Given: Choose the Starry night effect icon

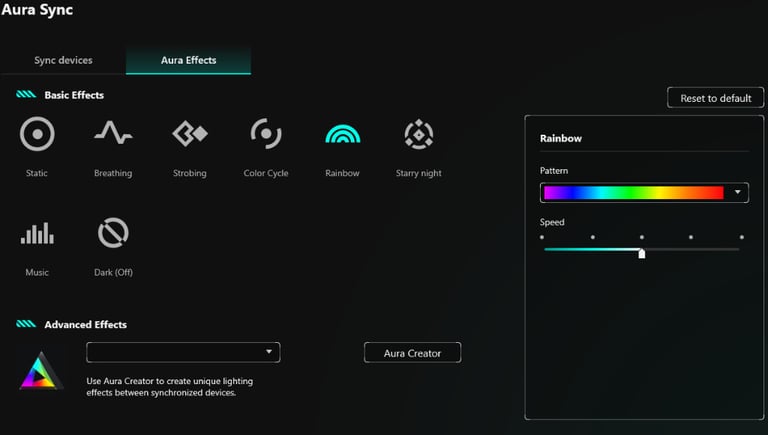Looking at the screenshot, I should (419, 134).
